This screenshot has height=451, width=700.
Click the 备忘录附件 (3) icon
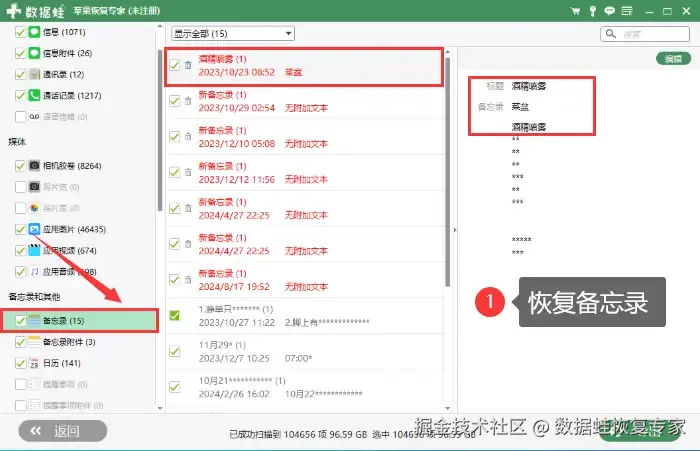tap(34, 342)
